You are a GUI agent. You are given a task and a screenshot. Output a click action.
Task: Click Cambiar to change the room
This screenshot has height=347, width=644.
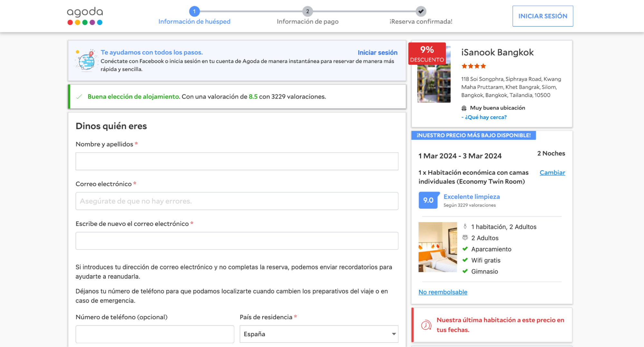(552, 173)
